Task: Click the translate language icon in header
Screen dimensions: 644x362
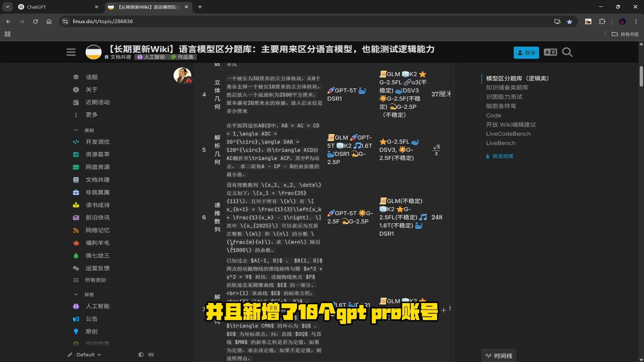Action: pyautogui.click(x=550, y=52)
